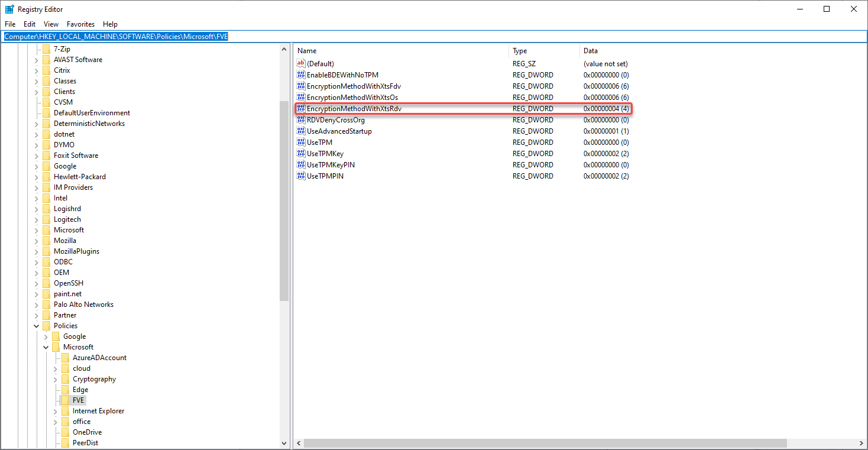This screenshot has width=868, height=450.
Task: Select the AzureADAccount key
Action: [x=99, y=358]
